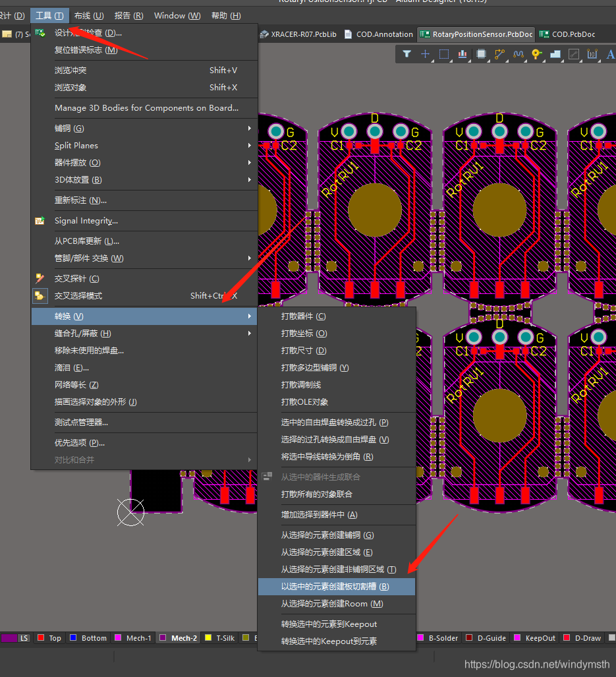The width and height of the screenshot is (616, 677).
Task: Choose 打散器件 (C) entry
Action: pos(337,316)
